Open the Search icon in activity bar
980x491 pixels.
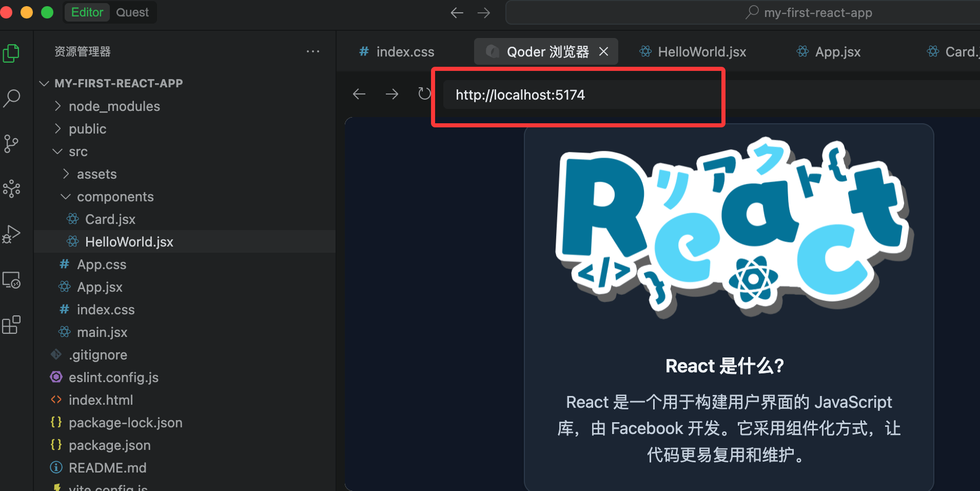[x=11, y=98]
